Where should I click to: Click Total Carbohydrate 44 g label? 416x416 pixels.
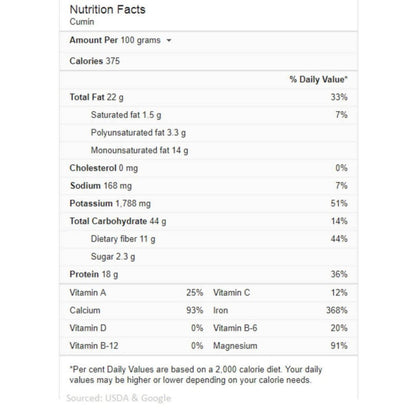[118, 221]
